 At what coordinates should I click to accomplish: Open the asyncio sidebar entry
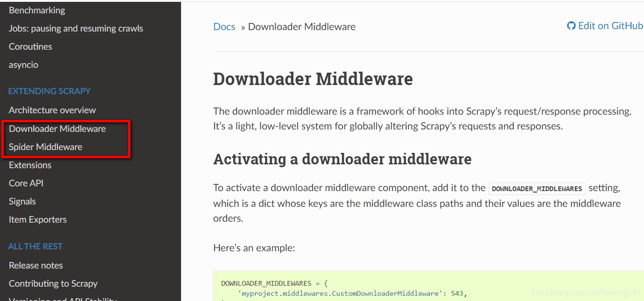click(23, 64)
